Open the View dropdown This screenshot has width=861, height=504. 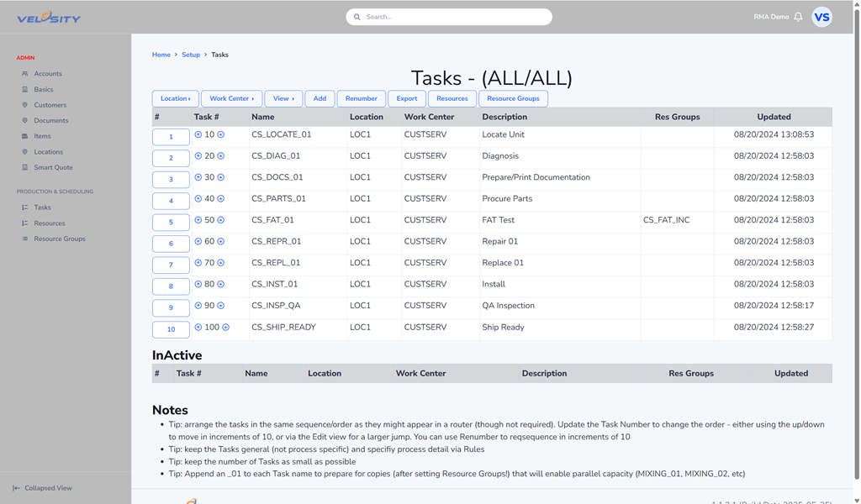[283, 98]
